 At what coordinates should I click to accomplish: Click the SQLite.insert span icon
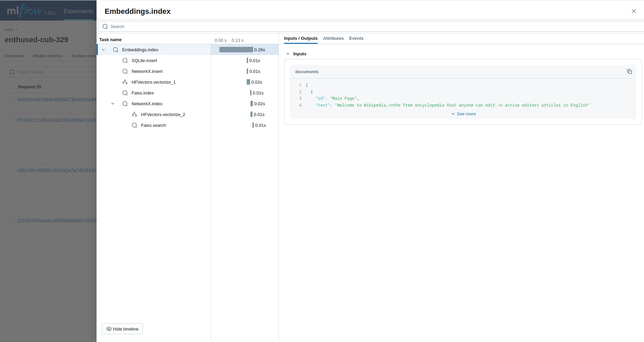point(125,61)
